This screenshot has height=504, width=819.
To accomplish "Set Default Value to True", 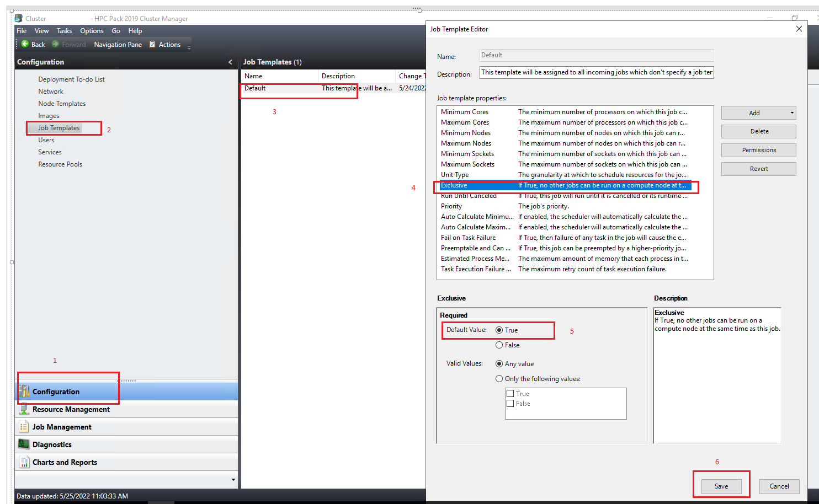I will click(499, 330).
